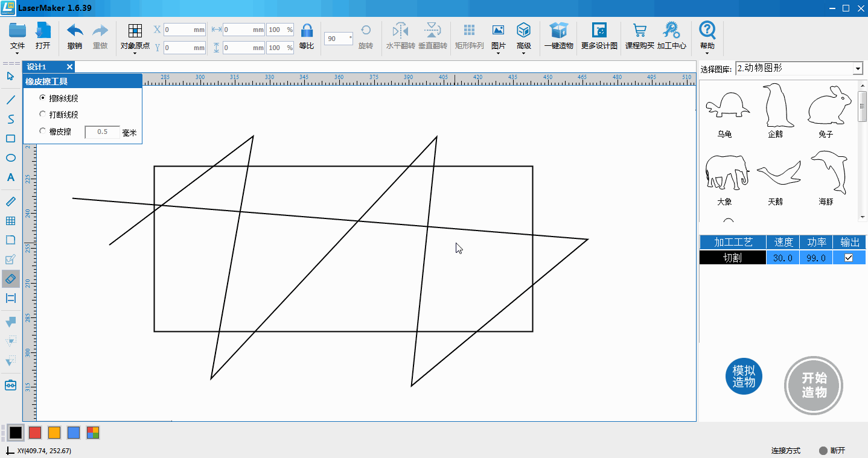Image resolution: width=868 pixels, height=458 pixels.
Task: Click the 矩形阵列 rectangular array icon
Action: pyautogui.click(x=469, y=30)
